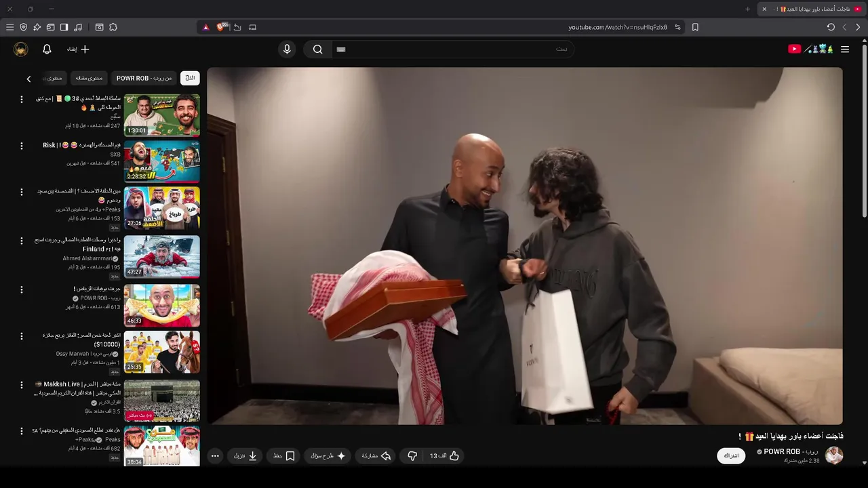Viewport: 868px width, 488px height.
Task: Open the YouTube guide hamburger menu
Action: pyautogui.click(x=845, y=49)
